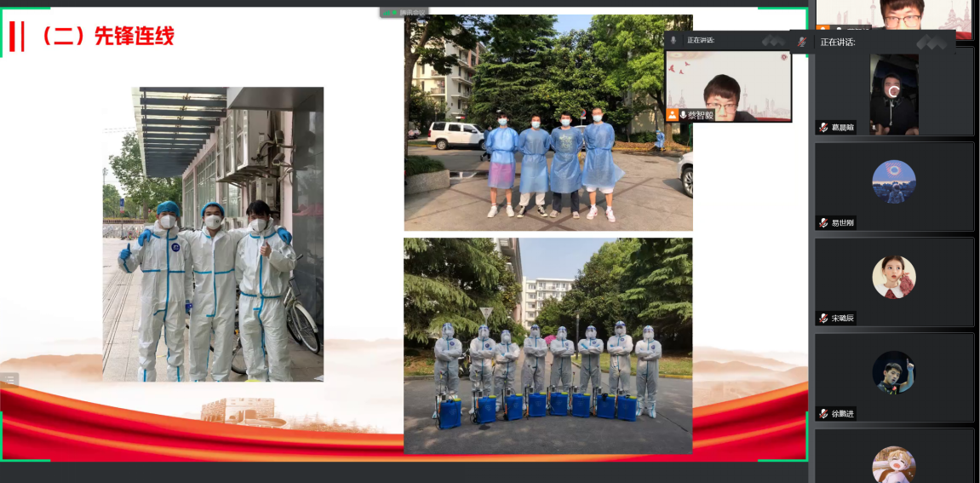
Task: Click the orange host icon beside 蔡智毅
Action: tap(673, 114)
